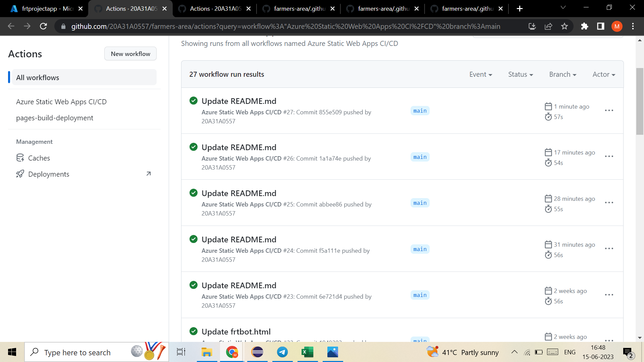
Task: Open the Status filter dropdown
Action: coord(520,74)
